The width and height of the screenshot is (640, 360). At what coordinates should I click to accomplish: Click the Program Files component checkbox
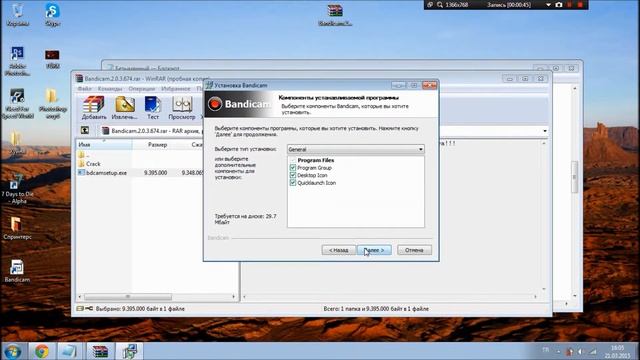click(293, 160)
